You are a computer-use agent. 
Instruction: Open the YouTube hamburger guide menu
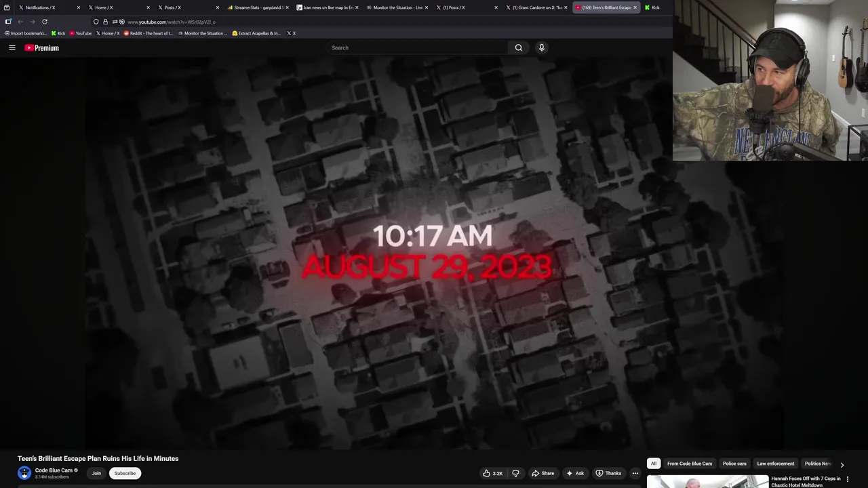point(12,47)
